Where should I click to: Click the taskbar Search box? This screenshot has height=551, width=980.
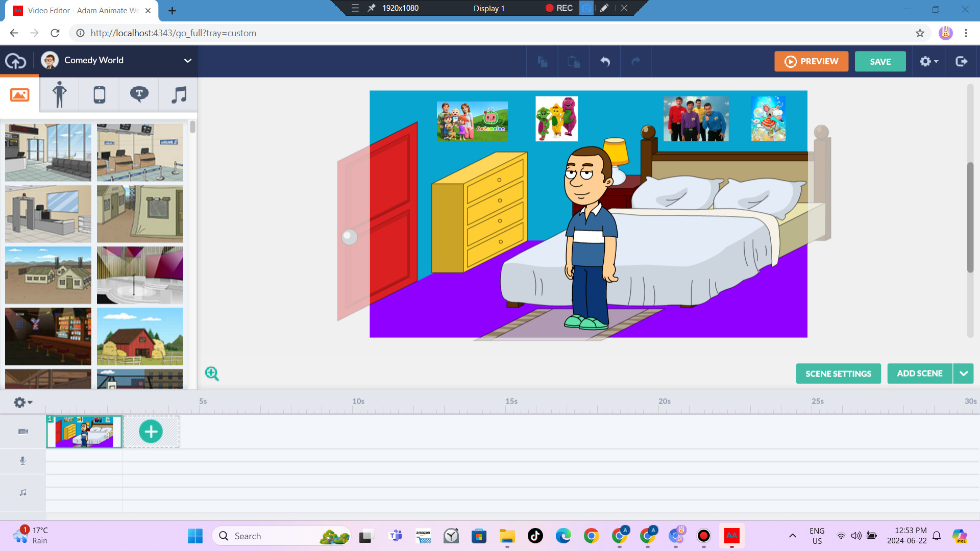281,536
